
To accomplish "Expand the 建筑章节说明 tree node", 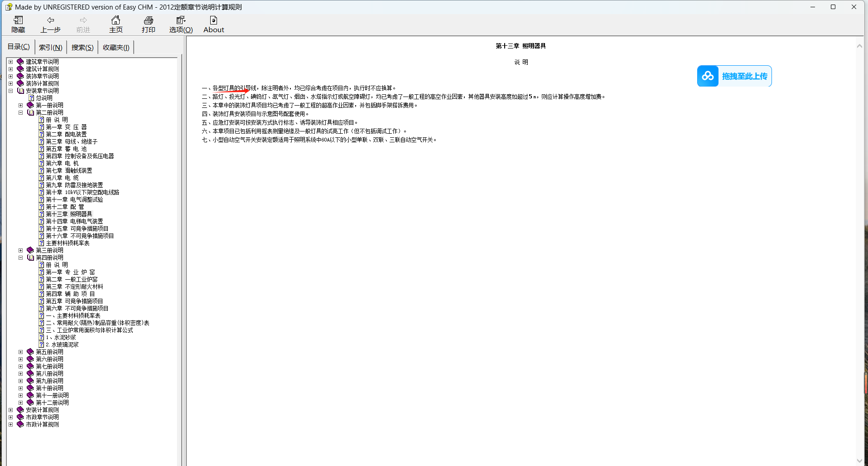I will pos(10,62).
